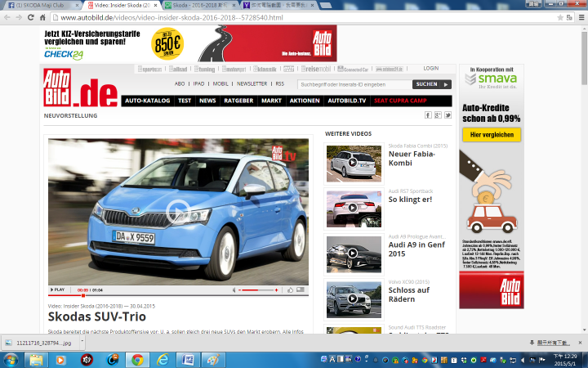Like the video with thumbs-up icon
Screen dimensions: 588x368
(290, 289)
